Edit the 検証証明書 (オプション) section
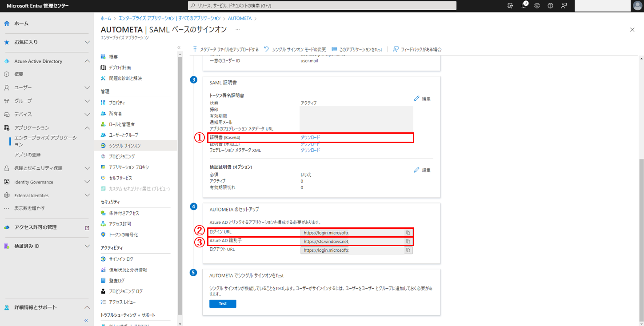This screenshot has height=326, width=644. pyautogui.click(x=422, y=170)
